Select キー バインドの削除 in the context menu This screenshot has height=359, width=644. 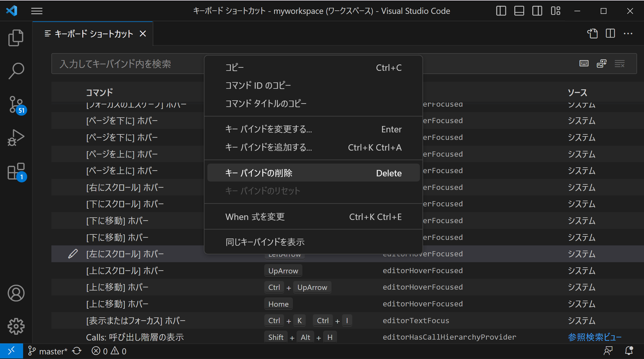tap(313, 173)
